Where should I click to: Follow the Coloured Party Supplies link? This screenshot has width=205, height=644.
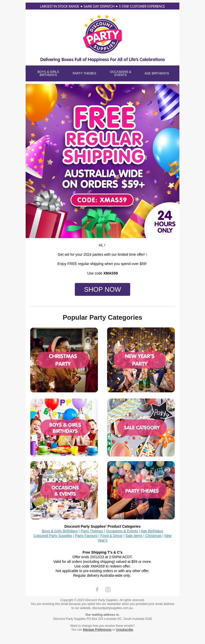53,536
